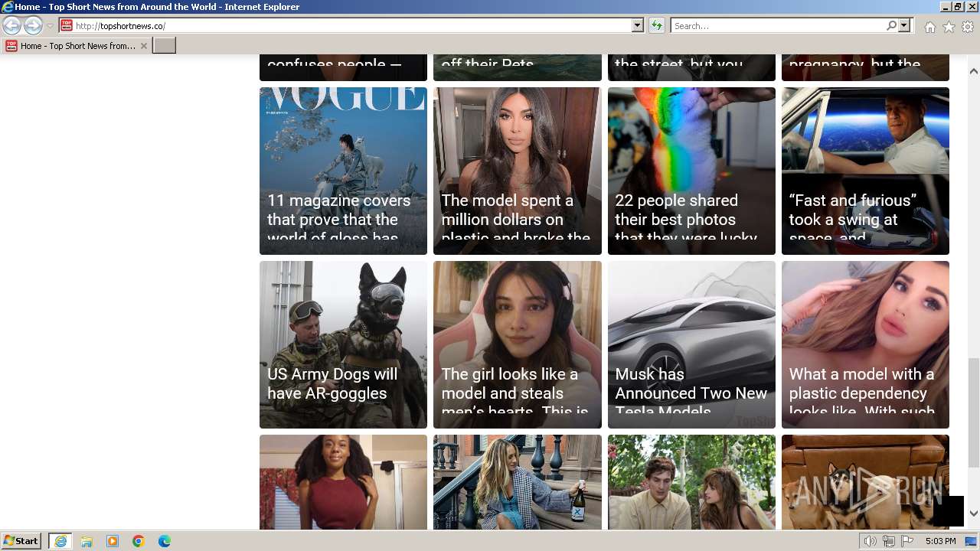
Task: Launch Microsoft Edge from the taskbar
Action: tap(165, 541)
